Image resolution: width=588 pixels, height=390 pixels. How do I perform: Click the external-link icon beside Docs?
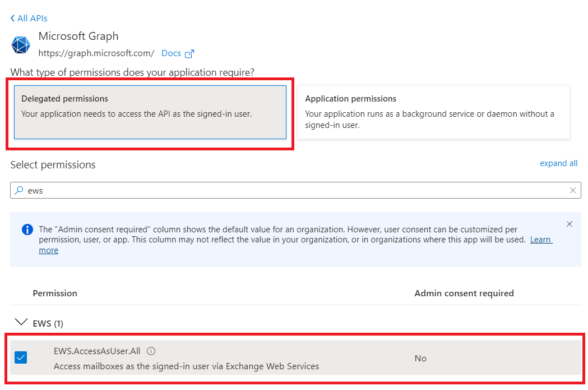click(x=189, y=54)
